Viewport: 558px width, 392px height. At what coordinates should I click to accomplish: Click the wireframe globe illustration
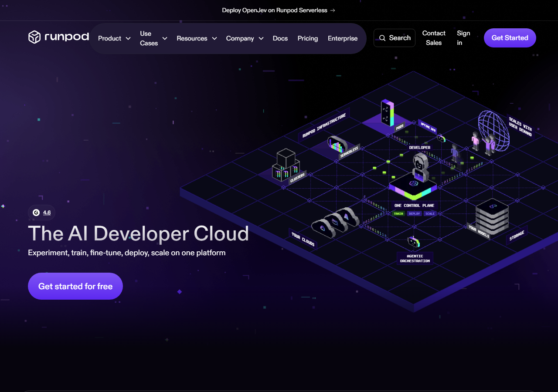click(x=493, y=131)
